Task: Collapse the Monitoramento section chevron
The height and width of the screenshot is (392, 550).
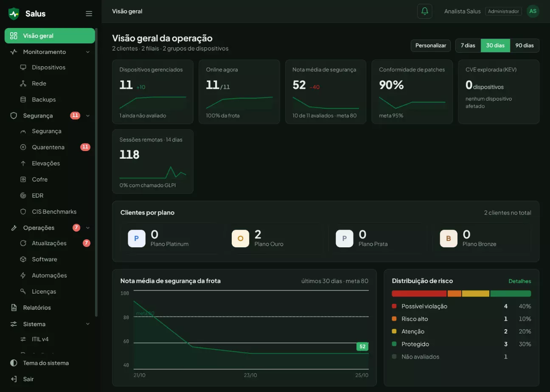Action: pos(88,52)
